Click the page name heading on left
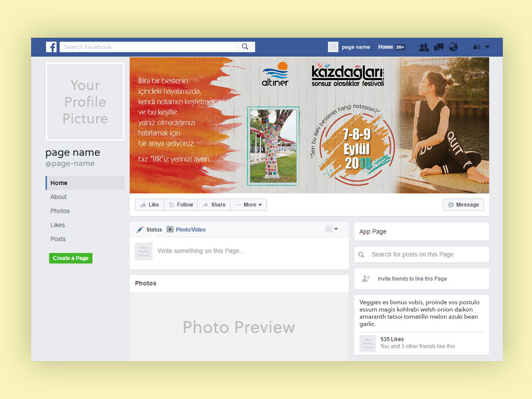Screen dimensions: 532x399 click(x=73, y=152)
